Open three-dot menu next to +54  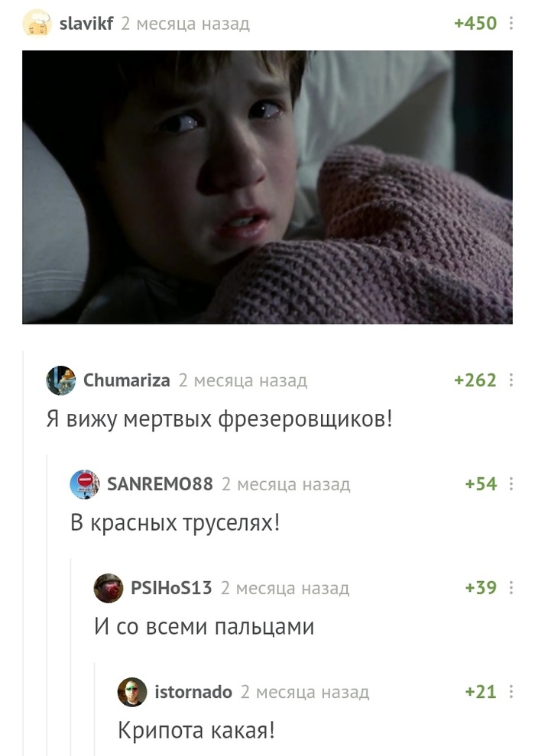click(511, 484)
